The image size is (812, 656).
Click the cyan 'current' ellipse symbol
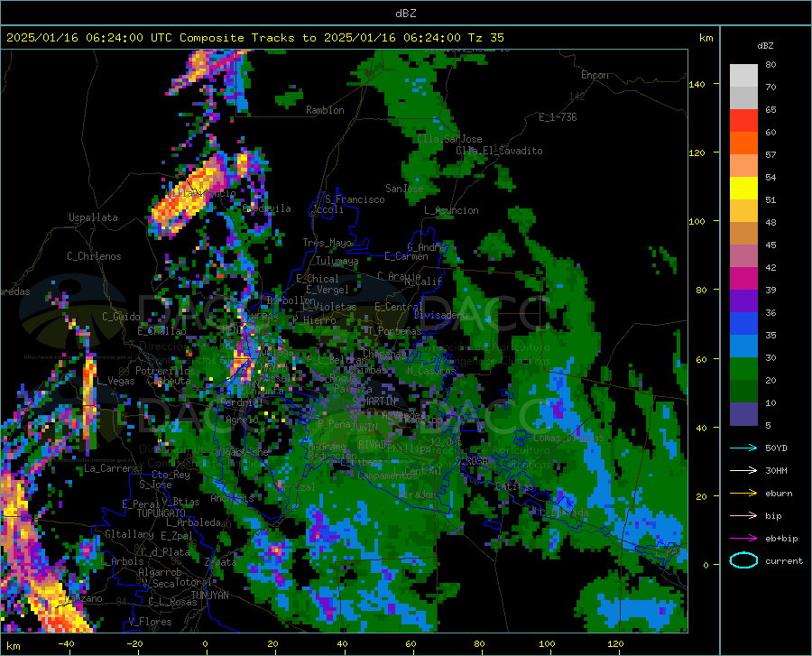pyautogui.click(x=743, y=560)
